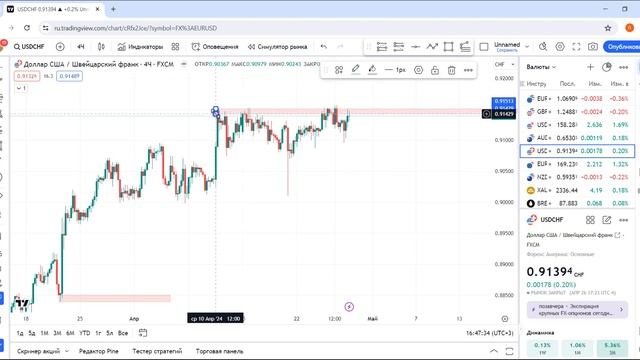This screenshot has width=640, height=360.
Task: Open the watchlist three dots menu
Action: 624,67
